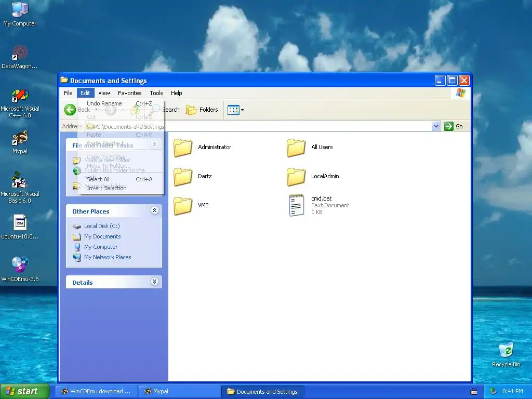Click the green Go button

pos(454,126)
